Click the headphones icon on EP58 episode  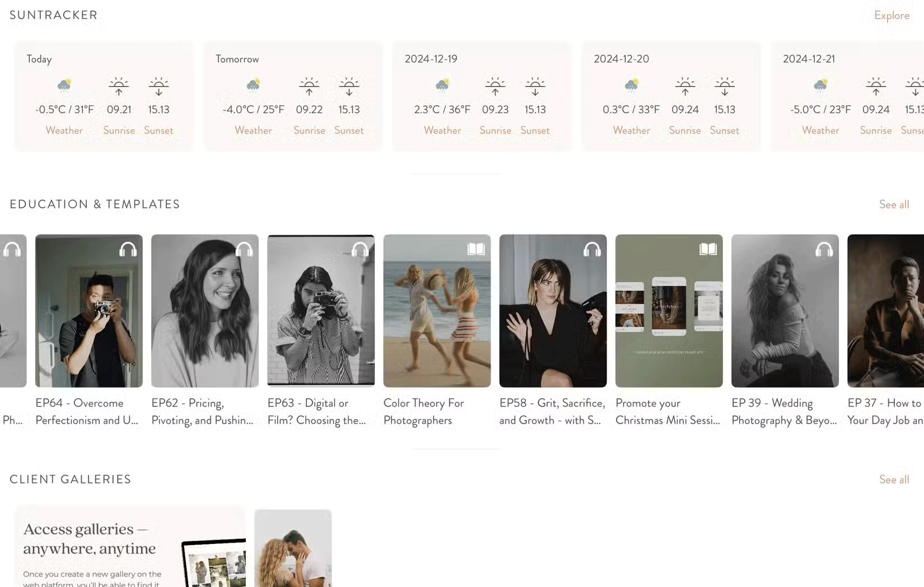coord(591,249)
